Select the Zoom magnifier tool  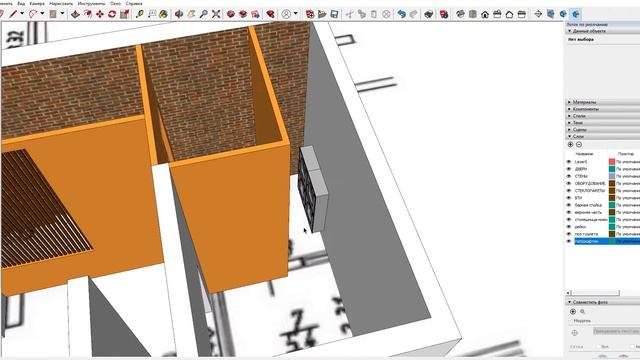[203, 14]
